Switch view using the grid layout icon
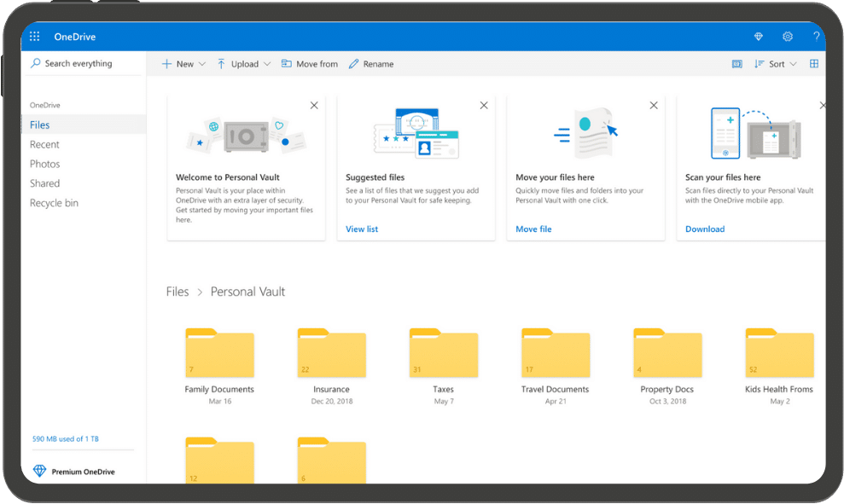The width and height of the screenshot is (844, 504). coord(814,63)
